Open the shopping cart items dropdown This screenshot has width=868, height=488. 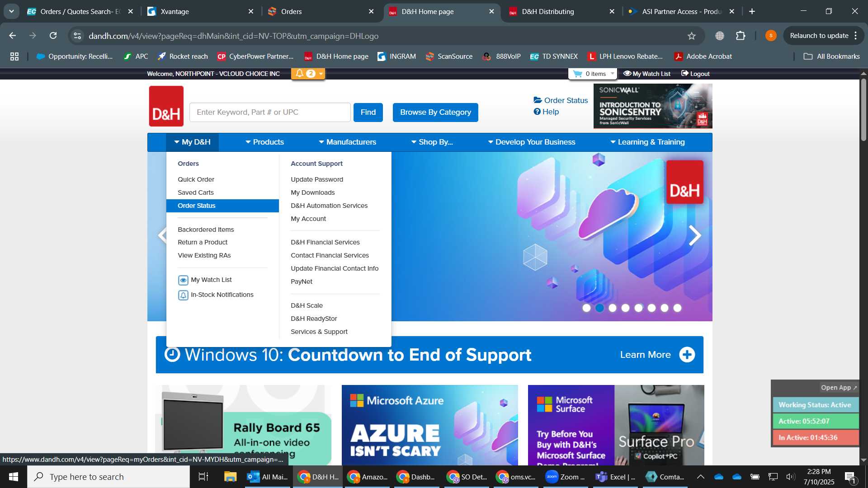click(593, 74)
